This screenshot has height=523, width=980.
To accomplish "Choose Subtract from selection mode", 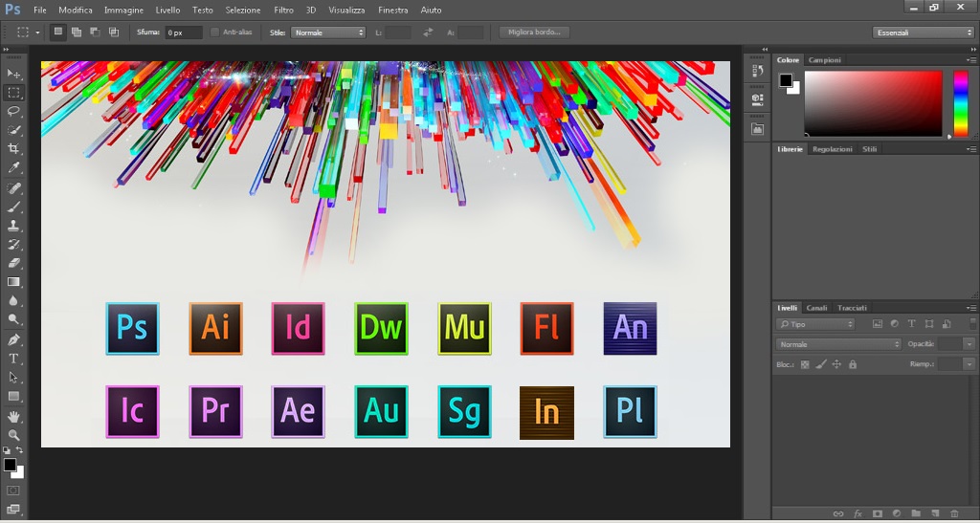I will coord(95,32).
